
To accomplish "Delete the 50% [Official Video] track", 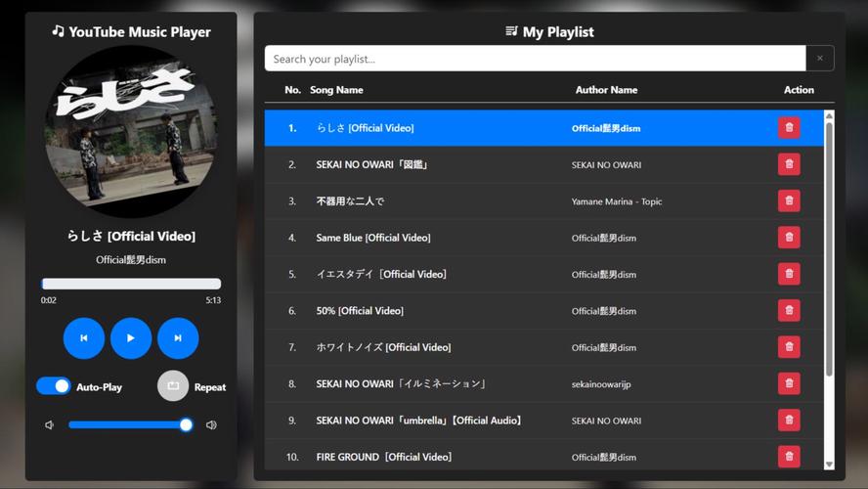I will point(789,311).
